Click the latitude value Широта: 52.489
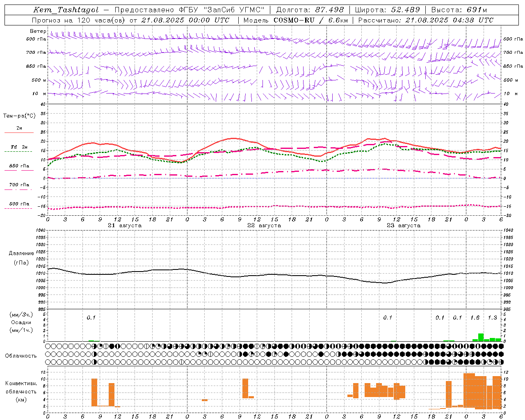 tap(388, 10)
